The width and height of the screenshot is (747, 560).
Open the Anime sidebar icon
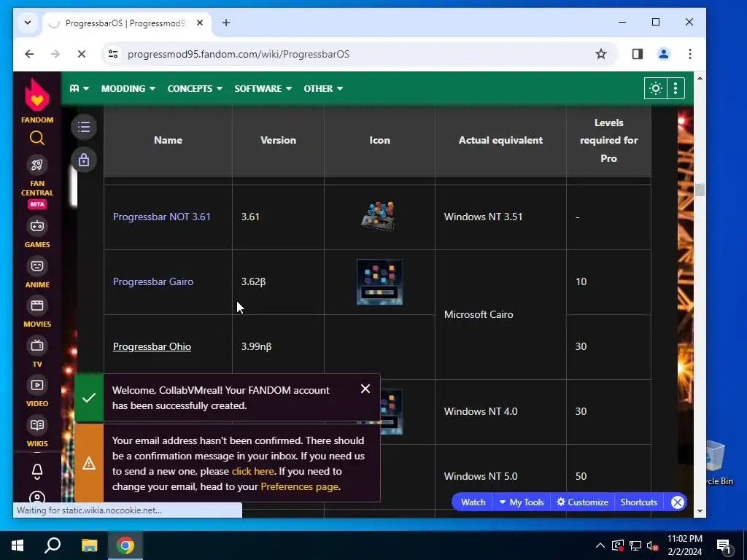click(36, 265)
